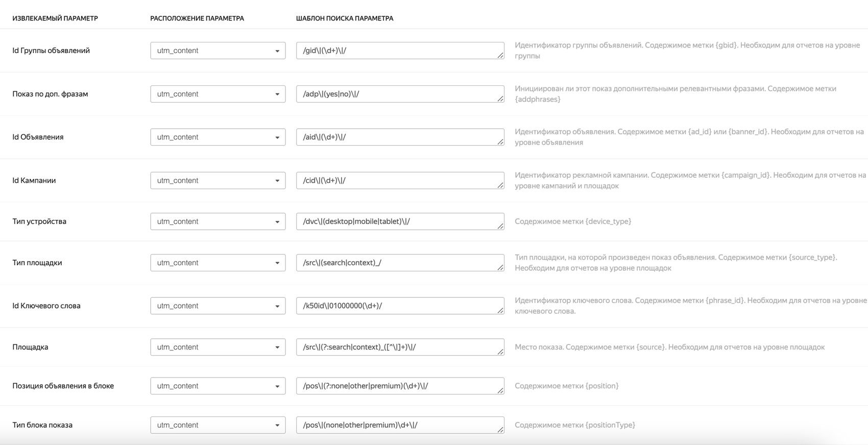Viewport: 868px width, 445px height.
Task: Click the /gid\|(\d+)\|/ pattern field
Action: coord(400,51)
